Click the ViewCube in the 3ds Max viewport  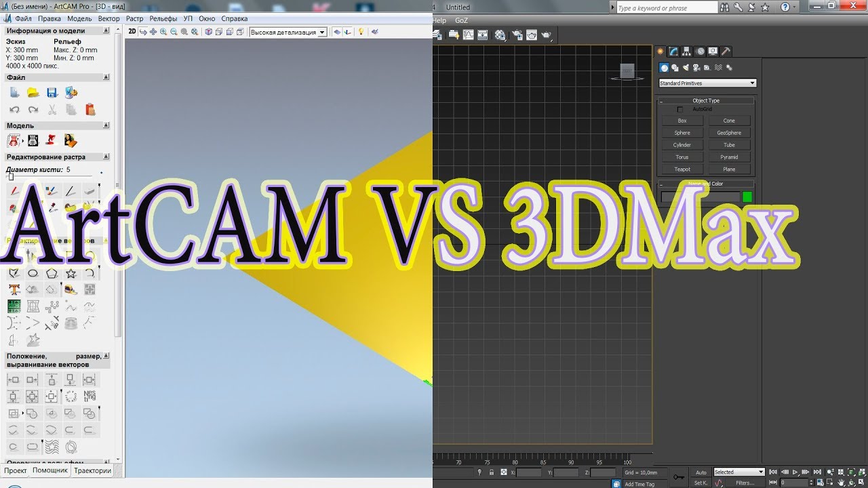(x=627, y=71)
